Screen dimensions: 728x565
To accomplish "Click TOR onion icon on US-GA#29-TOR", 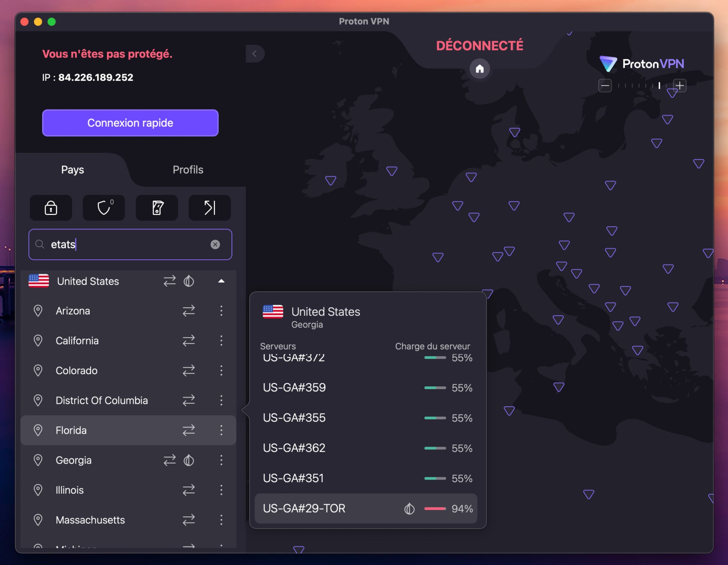I will click(x=409, y=508).
